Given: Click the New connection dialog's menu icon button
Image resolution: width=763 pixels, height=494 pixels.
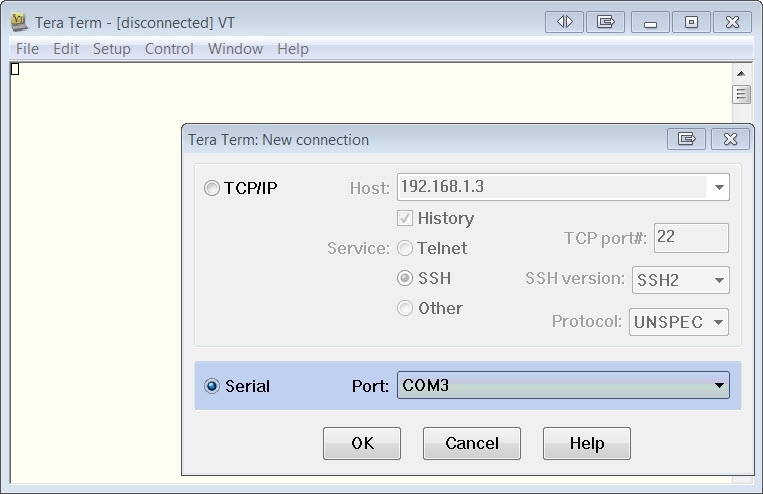Looking at the screenshot, I should pyautogui.click(x=686, y=140).
